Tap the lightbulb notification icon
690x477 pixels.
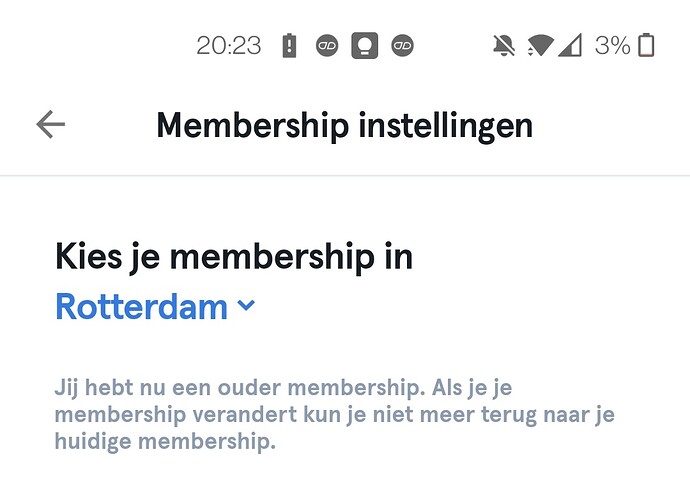[x=364, y=45]
